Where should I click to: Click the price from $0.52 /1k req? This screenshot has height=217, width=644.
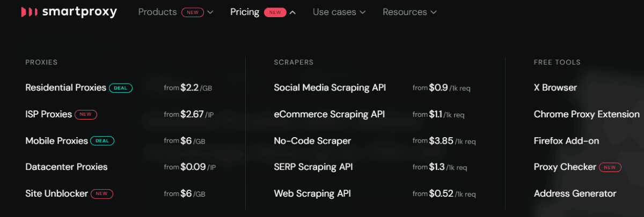pyautogui.click(x=444, y=193)
